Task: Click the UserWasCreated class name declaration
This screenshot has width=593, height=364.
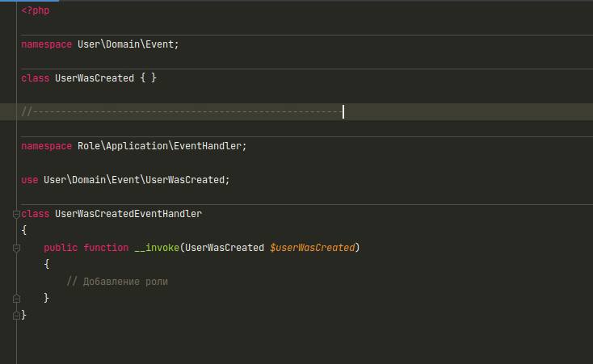Action: tap(95, 78)
